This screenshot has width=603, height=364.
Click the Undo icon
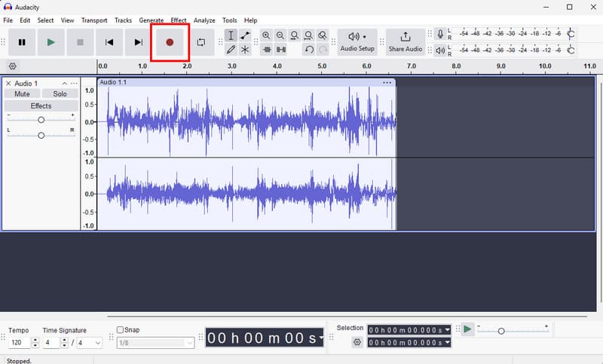[x=309, y=50]
